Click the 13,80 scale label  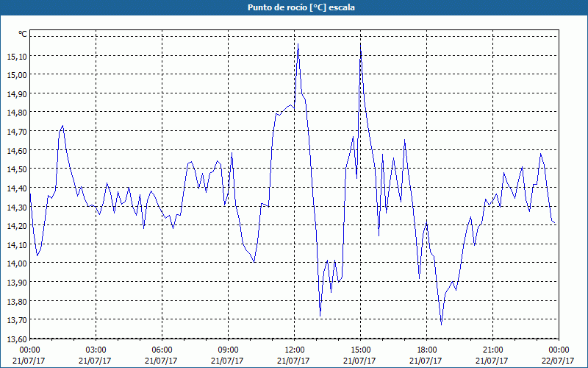17,301
